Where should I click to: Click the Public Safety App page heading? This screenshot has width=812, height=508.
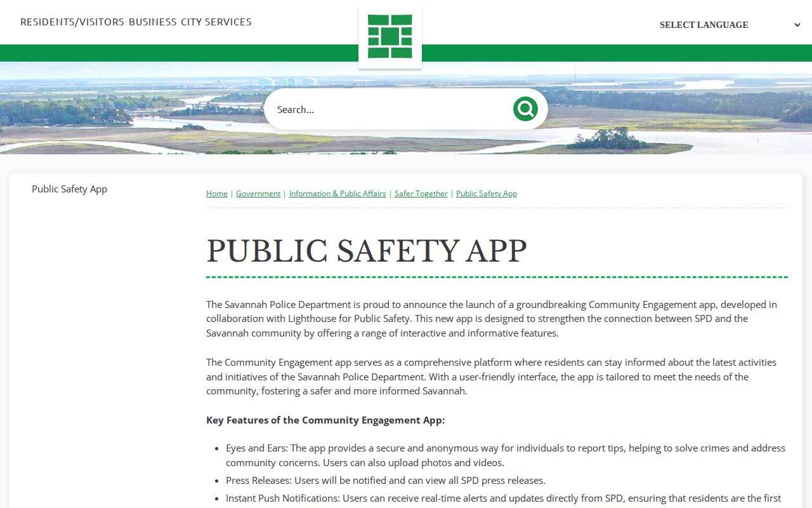367,251
